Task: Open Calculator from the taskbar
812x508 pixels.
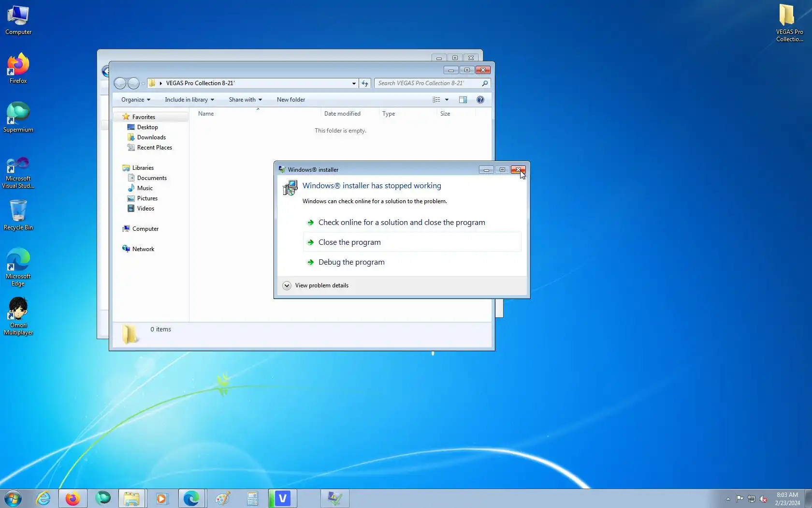Action: point(252,498)
